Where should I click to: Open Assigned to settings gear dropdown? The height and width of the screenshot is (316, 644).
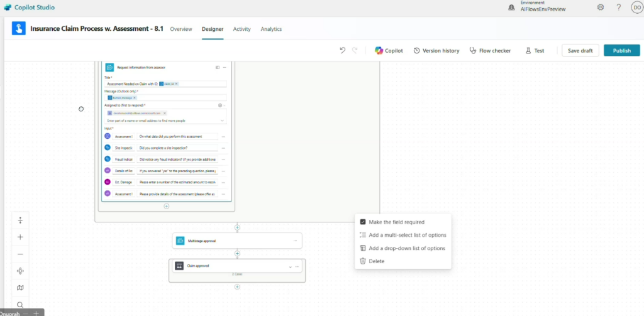tap(221, 106)
